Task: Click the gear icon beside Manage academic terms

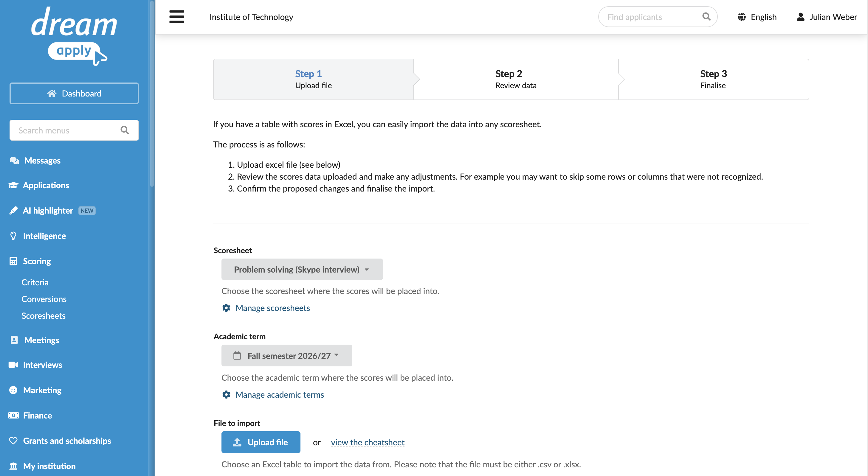Action: 227,394
